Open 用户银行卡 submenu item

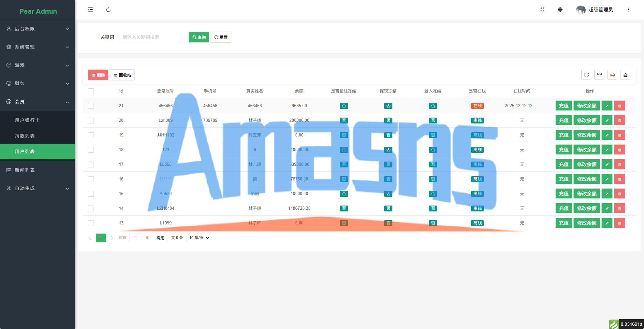pyautogui.click(x=37, y=120)
